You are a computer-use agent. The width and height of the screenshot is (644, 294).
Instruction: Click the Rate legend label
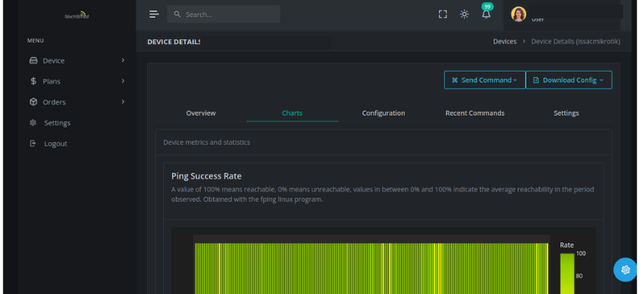pyautogui.click(x=567, y=245)
